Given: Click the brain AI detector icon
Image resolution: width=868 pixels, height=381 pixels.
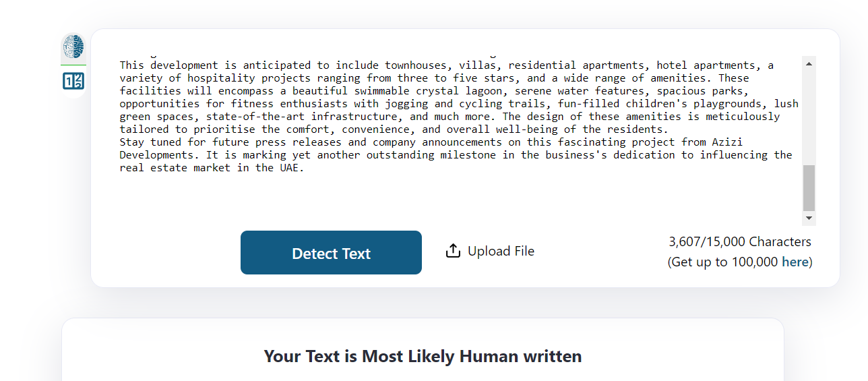Looking at the screenshot, I should tap(73, 47).
